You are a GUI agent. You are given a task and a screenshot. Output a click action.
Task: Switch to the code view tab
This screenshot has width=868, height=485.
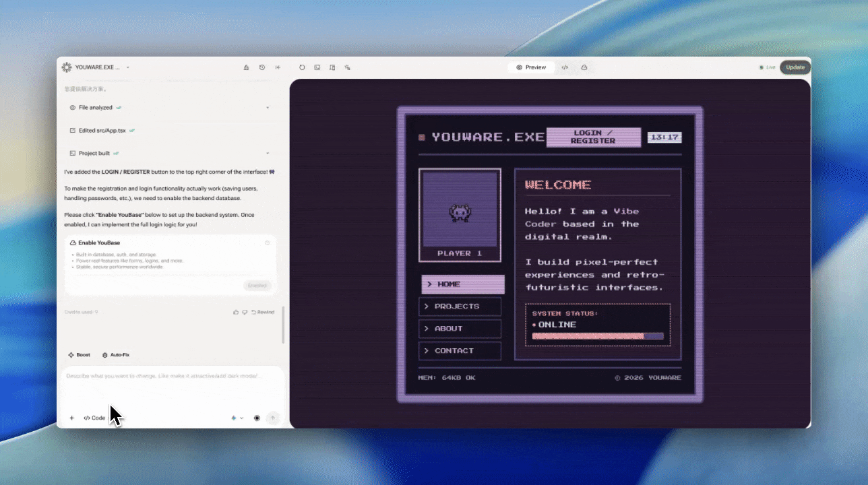tap(565, 67)
